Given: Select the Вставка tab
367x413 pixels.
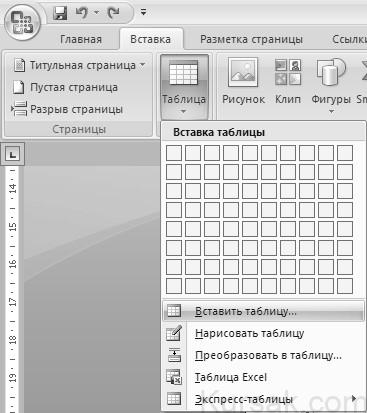Looking at the screenshot, I should click(150, 39).
